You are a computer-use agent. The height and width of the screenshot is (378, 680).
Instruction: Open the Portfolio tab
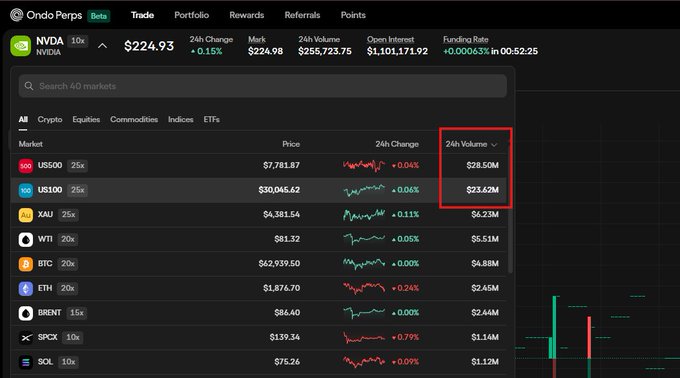pos(192,15)
